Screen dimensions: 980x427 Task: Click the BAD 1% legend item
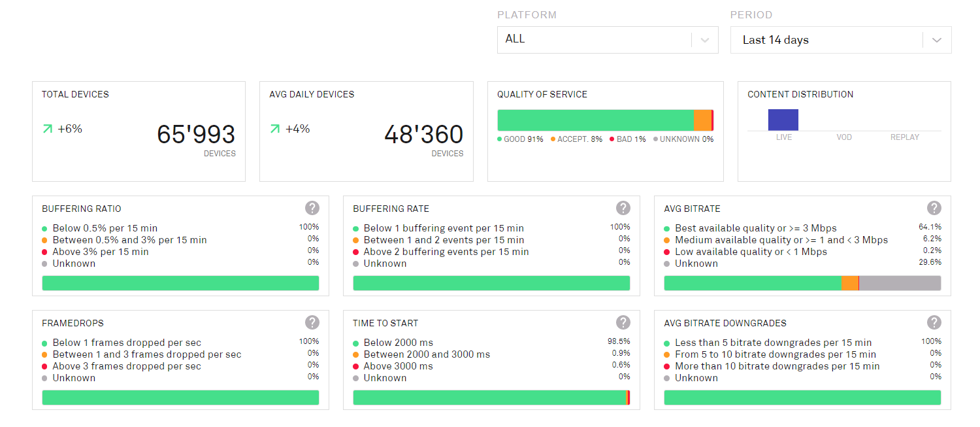pyautogui.click(x=628, y=139)
